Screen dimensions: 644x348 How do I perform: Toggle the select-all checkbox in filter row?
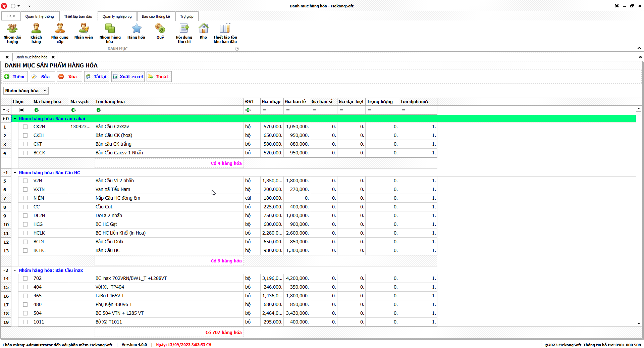click(x=22, y=110)
